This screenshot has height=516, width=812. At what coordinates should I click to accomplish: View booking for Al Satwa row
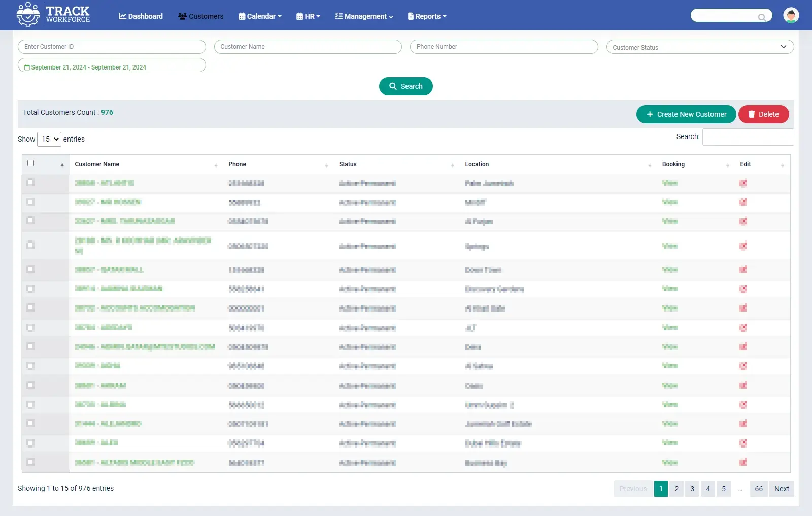click(x=670, y=366)
